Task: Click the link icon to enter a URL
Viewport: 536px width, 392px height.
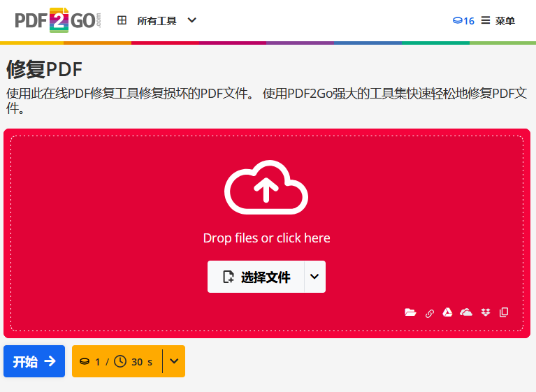Action: (430, 313)
